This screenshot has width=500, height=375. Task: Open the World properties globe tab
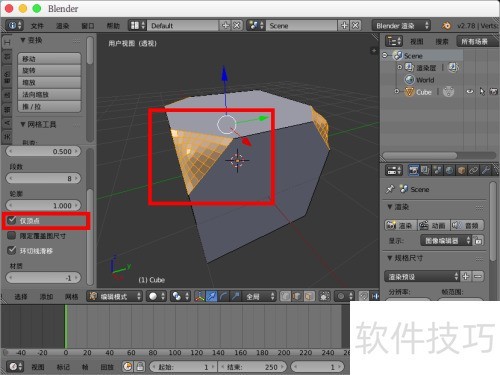449,170
